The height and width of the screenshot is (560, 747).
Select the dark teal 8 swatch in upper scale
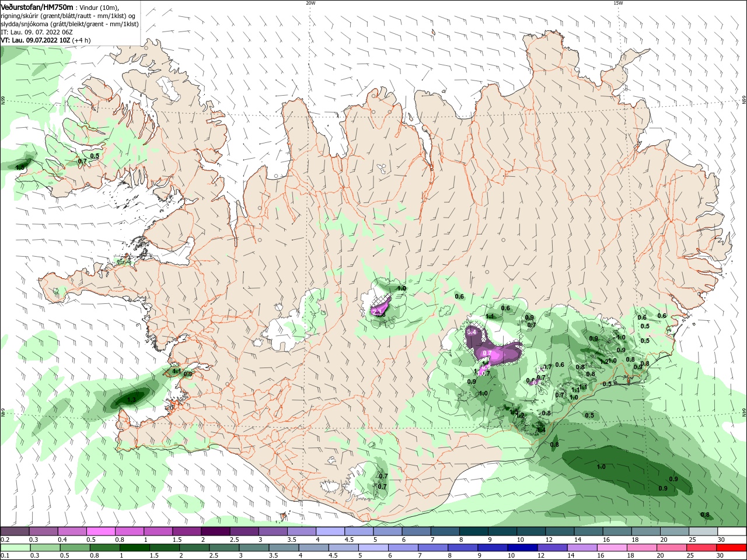[x=473, y=531]
